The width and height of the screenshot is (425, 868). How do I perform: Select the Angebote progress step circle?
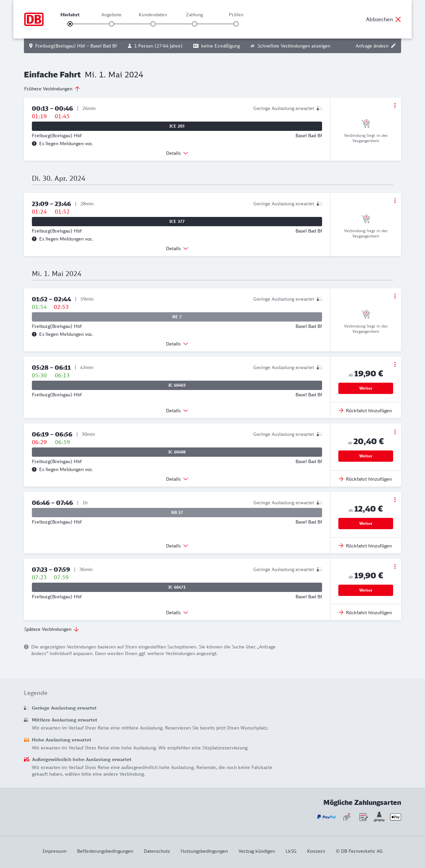point(112,24)
